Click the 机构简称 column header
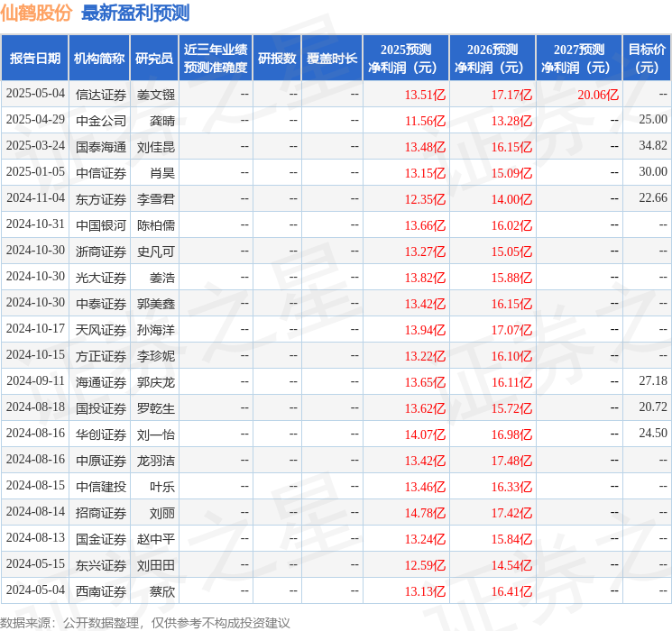Screen dimensions: 672x631 (99, 58)
